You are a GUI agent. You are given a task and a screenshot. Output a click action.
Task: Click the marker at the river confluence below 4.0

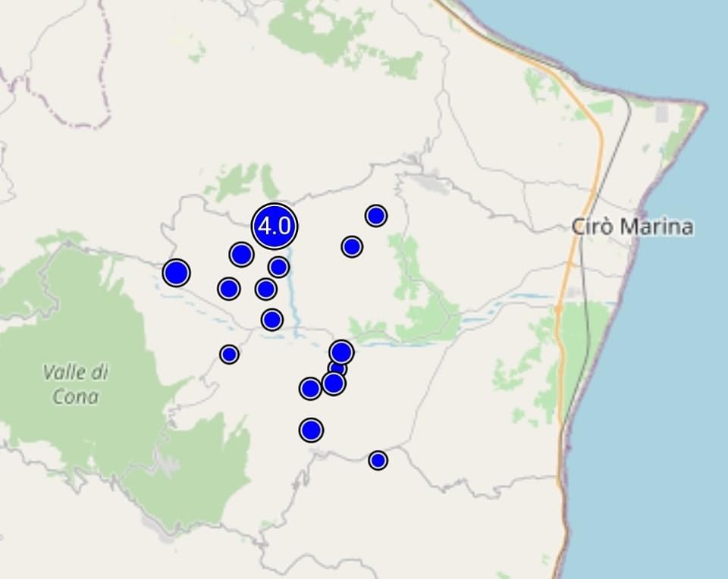(272, 320)
